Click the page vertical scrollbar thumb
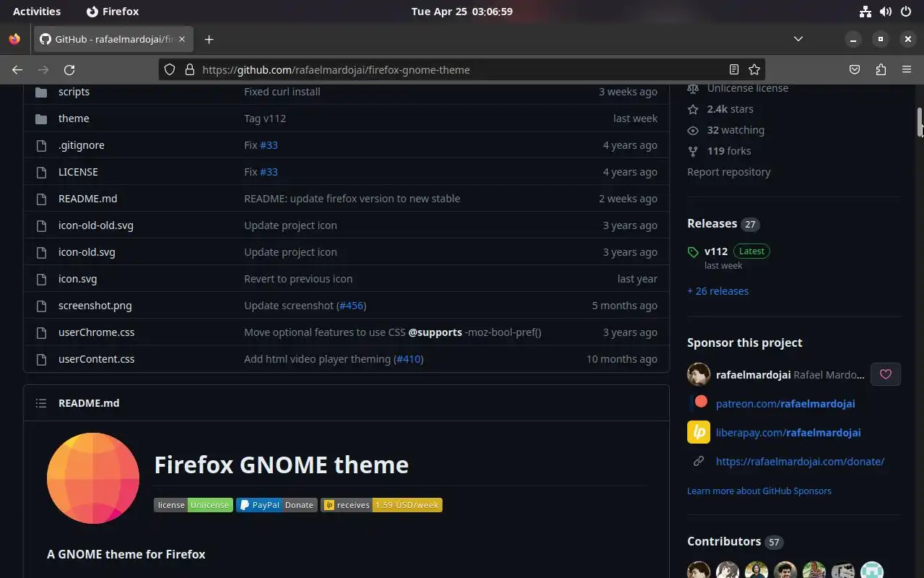The height and width of the screenshot is (578, 924). [920, 122]
